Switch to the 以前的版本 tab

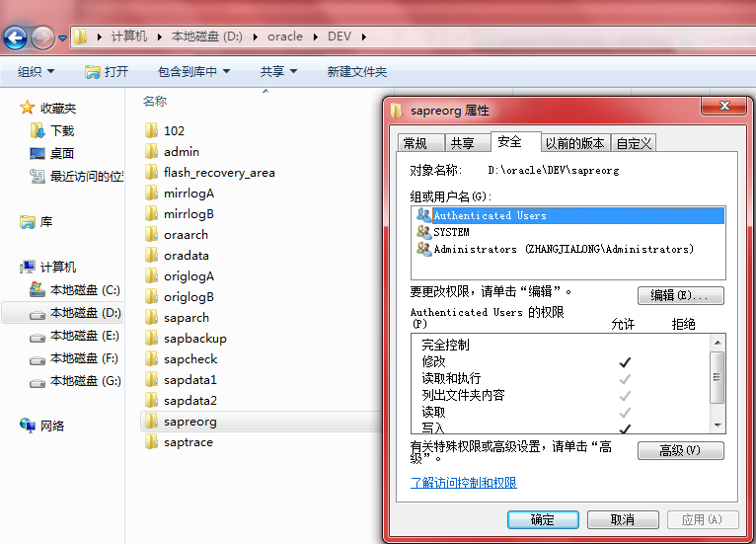point(575,143)
